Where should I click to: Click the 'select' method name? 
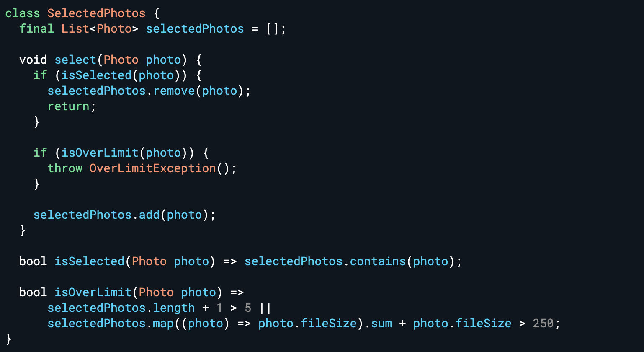pos(75,60)
